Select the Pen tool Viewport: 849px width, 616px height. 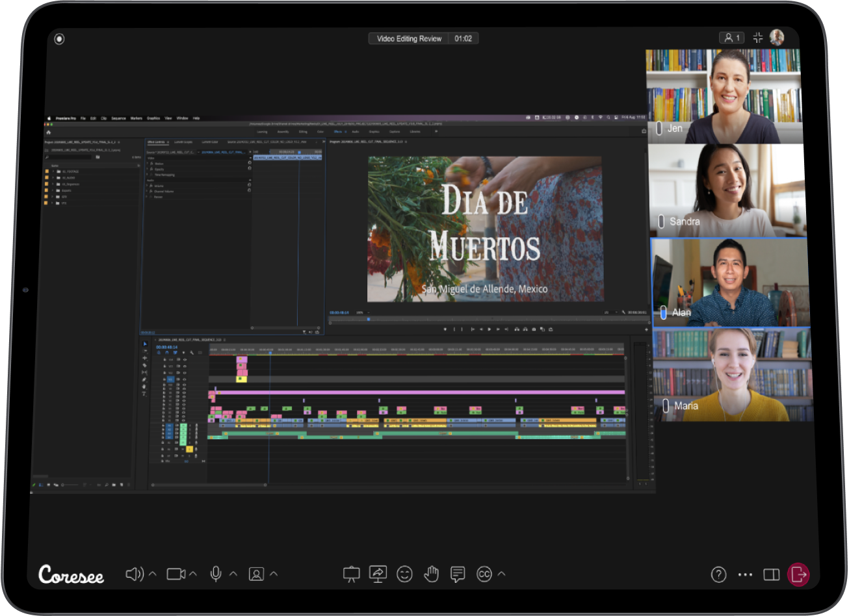pyautogui.click(x=144, y=379)
